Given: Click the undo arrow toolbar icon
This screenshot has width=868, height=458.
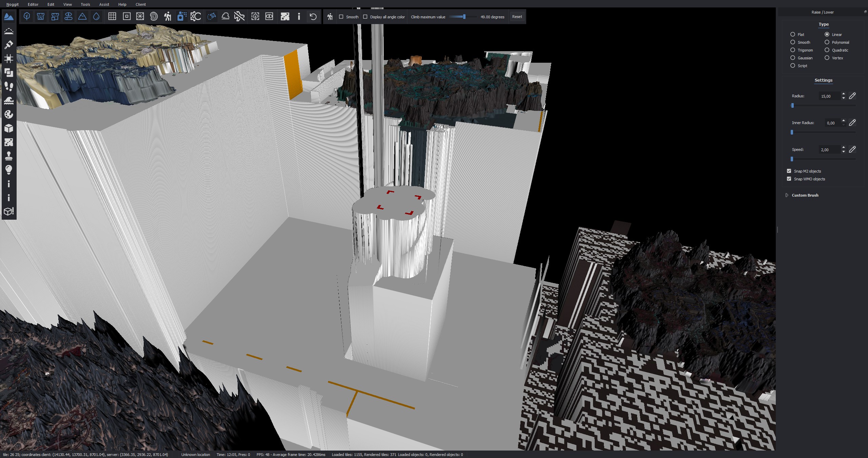Looking at the screenshot, I should click(313, 17).
